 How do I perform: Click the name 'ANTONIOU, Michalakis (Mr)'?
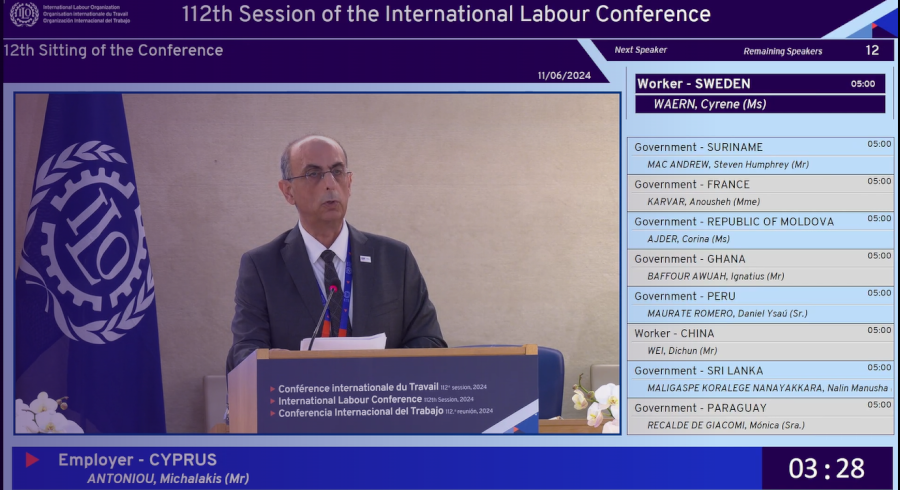pos(168,479)
